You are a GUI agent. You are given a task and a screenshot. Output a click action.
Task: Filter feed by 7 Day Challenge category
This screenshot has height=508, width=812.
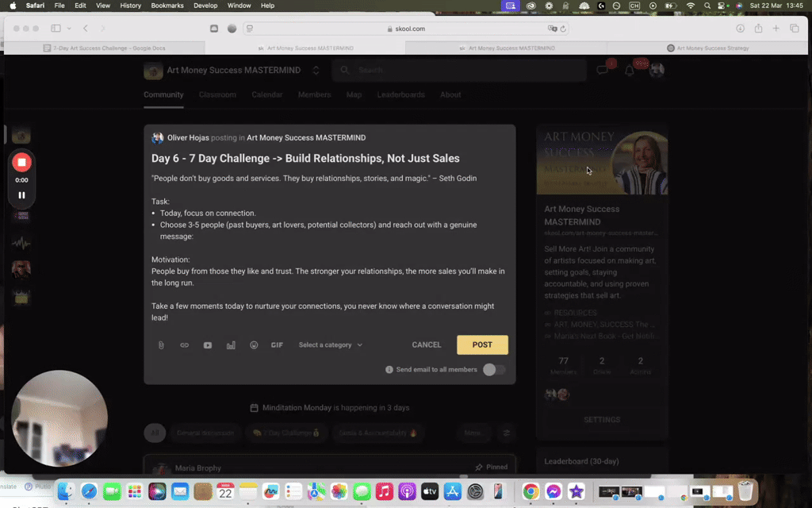(285, 433)
